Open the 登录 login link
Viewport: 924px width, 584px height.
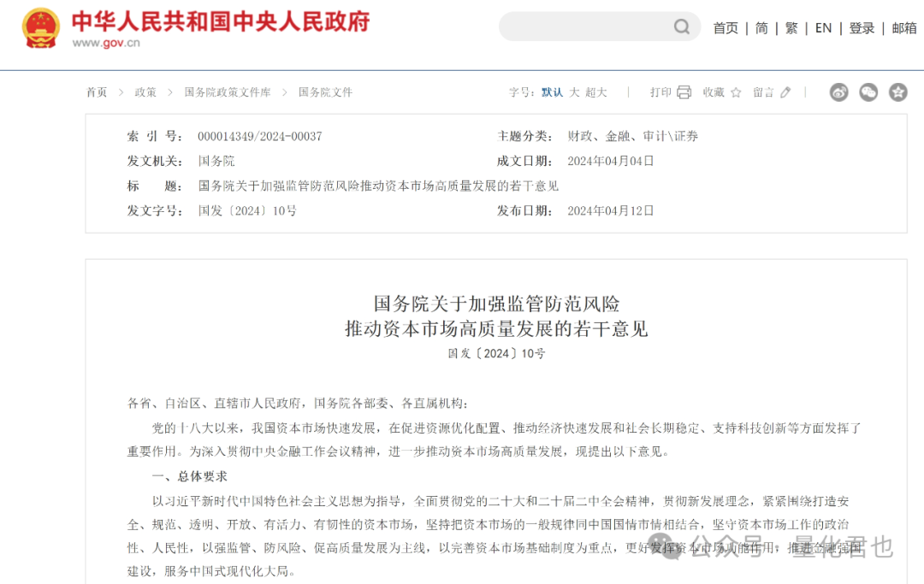[x=862, y=27]
